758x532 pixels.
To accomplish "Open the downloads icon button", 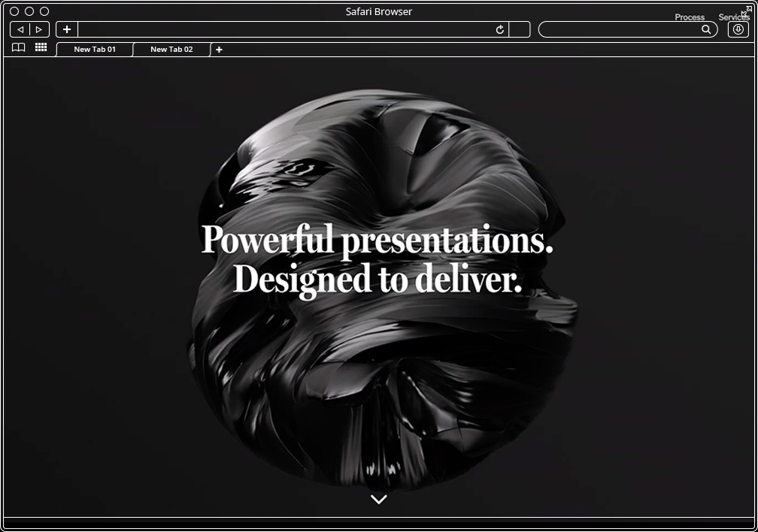I will point(738,29).
